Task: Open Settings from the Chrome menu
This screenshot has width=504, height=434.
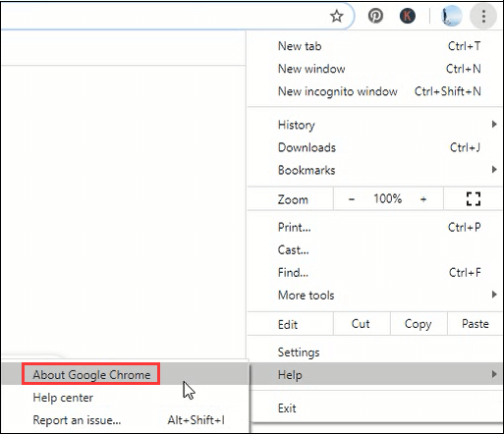Action: (375, 353)
